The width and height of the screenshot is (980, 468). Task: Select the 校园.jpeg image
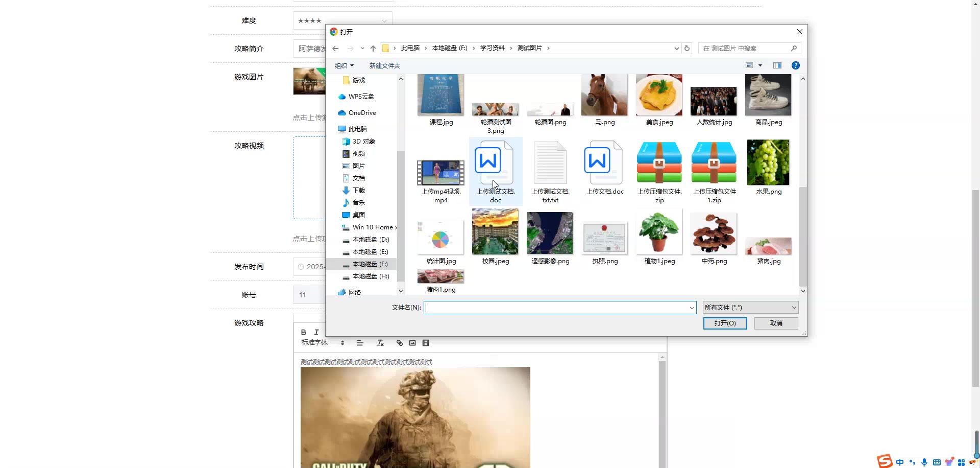coord(496,238)
